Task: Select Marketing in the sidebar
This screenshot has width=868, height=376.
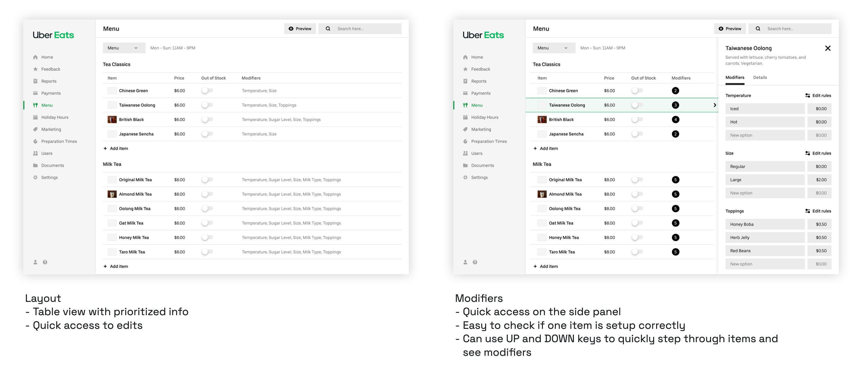Action: click(51, 129)
